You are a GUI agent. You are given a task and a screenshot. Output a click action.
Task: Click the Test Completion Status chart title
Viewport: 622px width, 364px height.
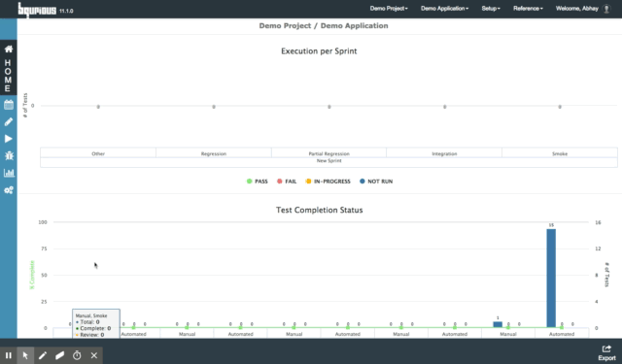[320, 210]
